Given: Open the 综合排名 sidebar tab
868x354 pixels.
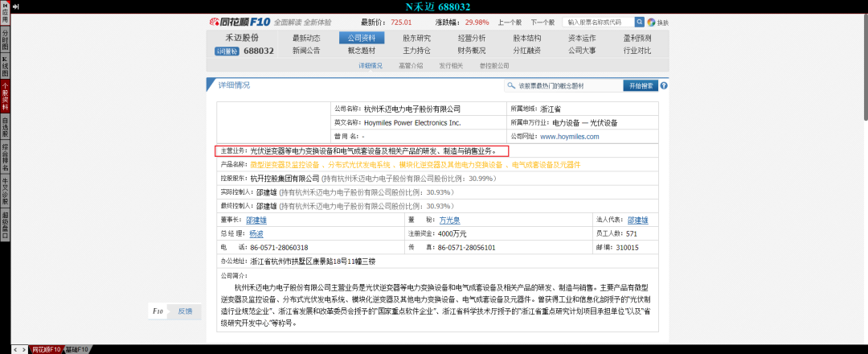Looking at the screenshot, I should pos(5,157).
